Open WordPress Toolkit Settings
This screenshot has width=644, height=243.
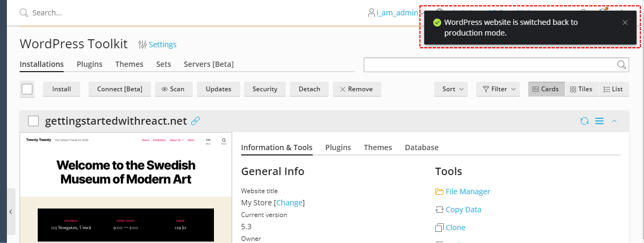click(x=157, y=45)
